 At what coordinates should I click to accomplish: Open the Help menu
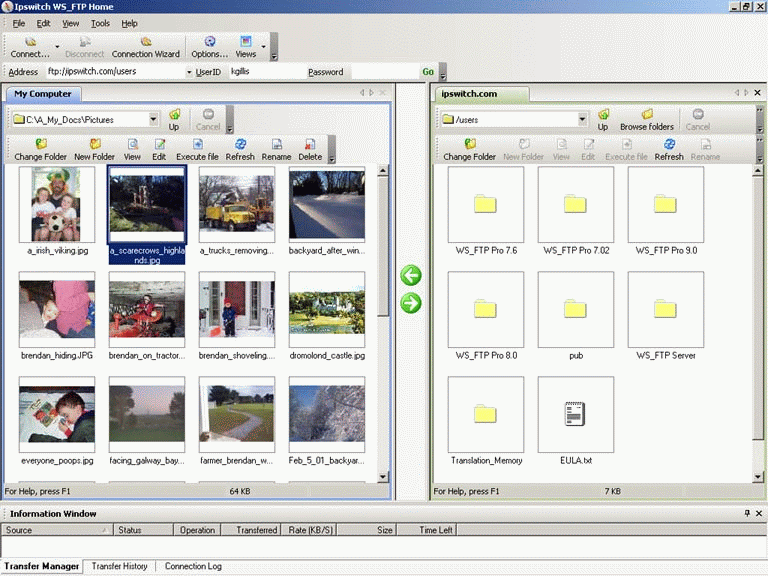pos(129,23)
